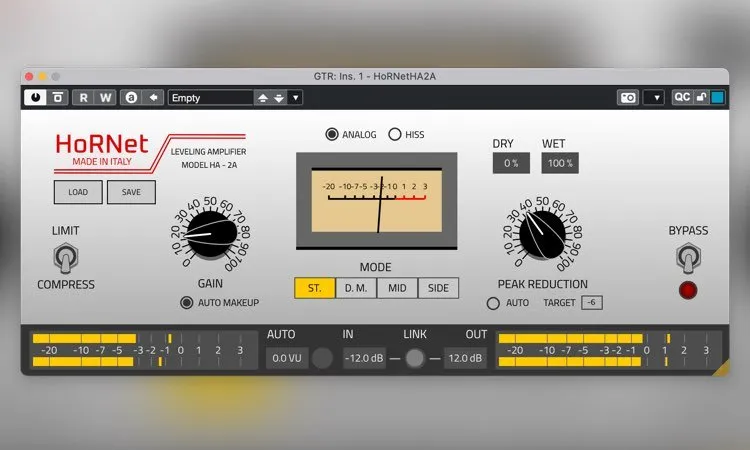Toggle the A/B settings comparison icon

click(x=131, y=98)
